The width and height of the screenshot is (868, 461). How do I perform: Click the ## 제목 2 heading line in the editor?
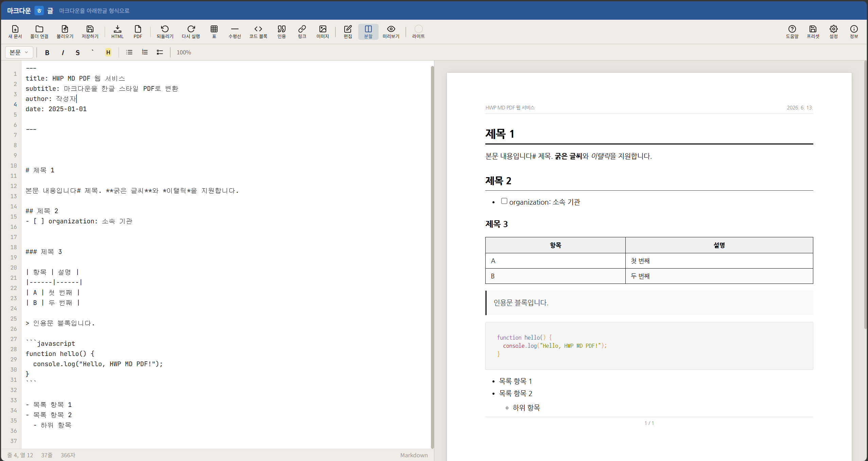(x=42, y=211)
